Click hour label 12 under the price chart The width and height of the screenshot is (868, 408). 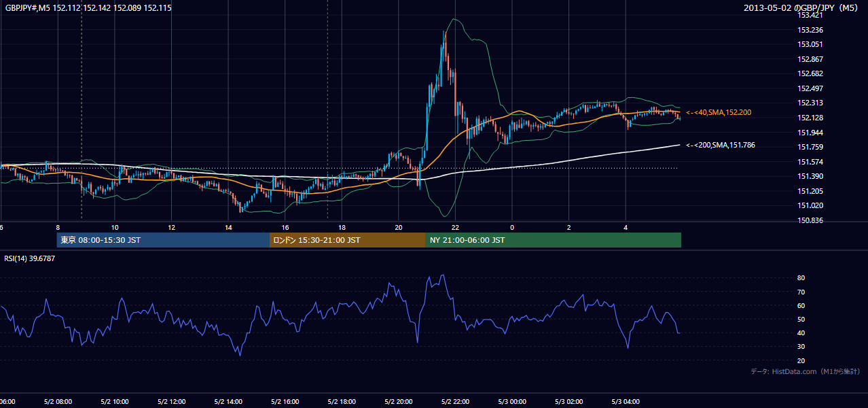(171, 227)
